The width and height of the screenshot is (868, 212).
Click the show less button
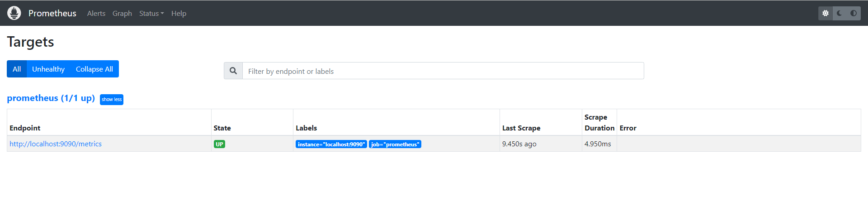point(112,99)
